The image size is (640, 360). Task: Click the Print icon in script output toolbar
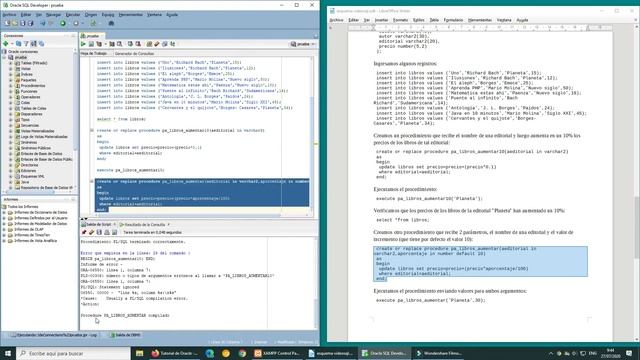pos(107,232)
